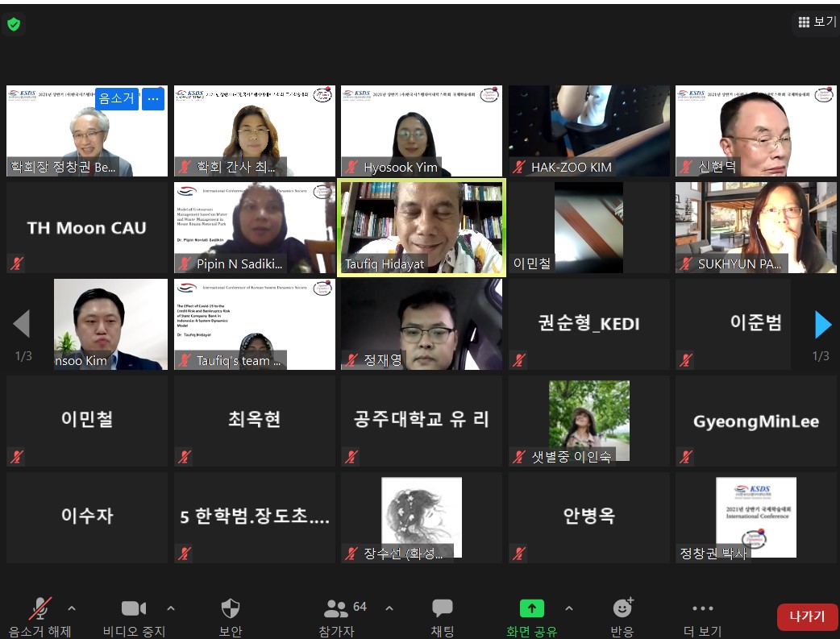Open the Participants panel icon
840x639 pixels.
pos(335,608)
